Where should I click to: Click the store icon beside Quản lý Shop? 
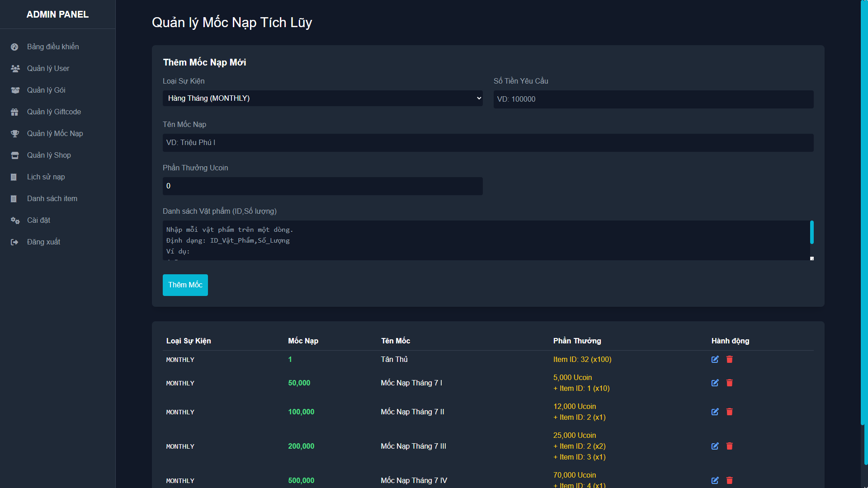(14, 155)
